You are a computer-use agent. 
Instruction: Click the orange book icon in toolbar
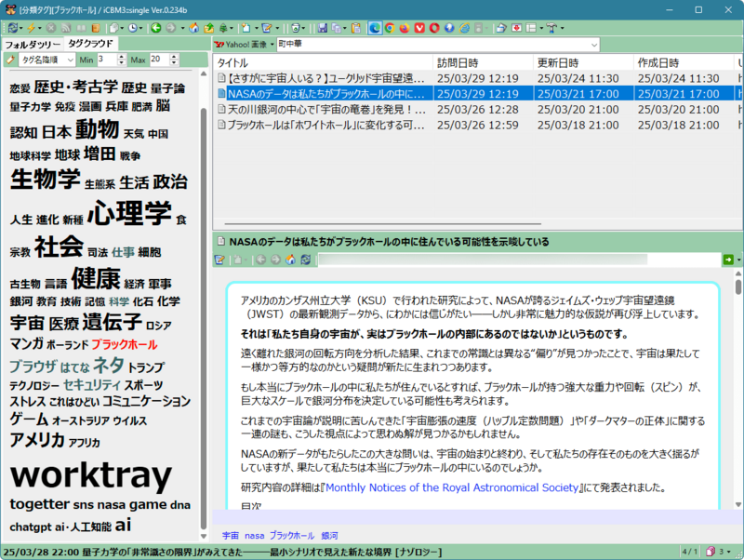tap(96, 28)
